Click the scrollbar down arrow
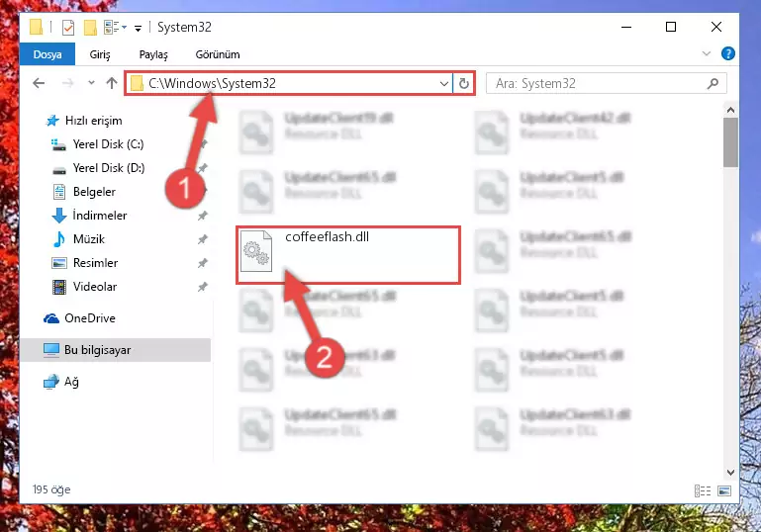761x532 pixels. (x=730, y=472)
